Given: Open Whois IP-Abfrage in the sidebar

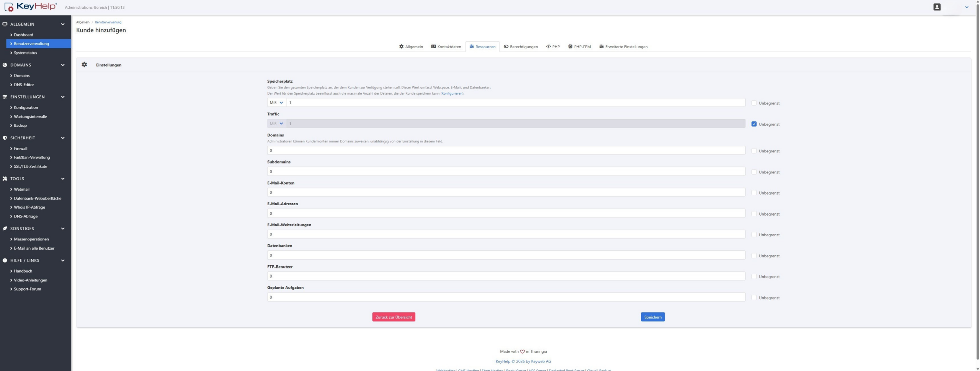Looking at the screenshot, I should (29, 207).
